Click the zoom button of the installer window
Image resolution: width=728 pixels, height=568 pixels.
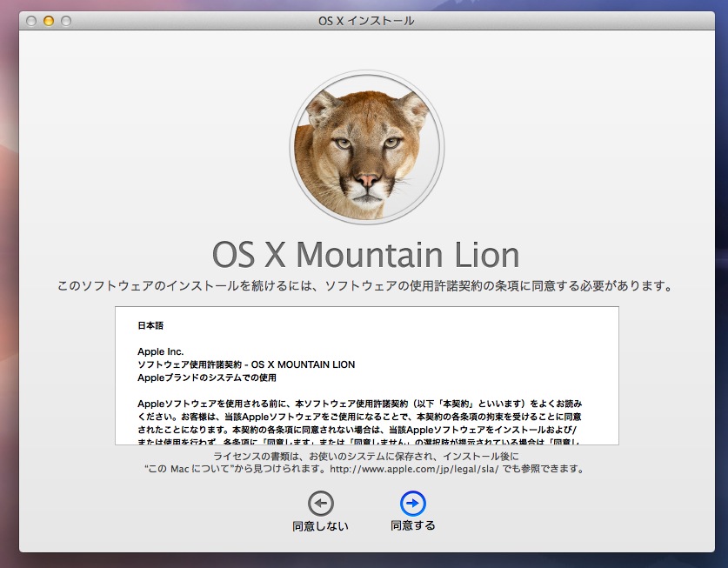click(x=66, y=21)
